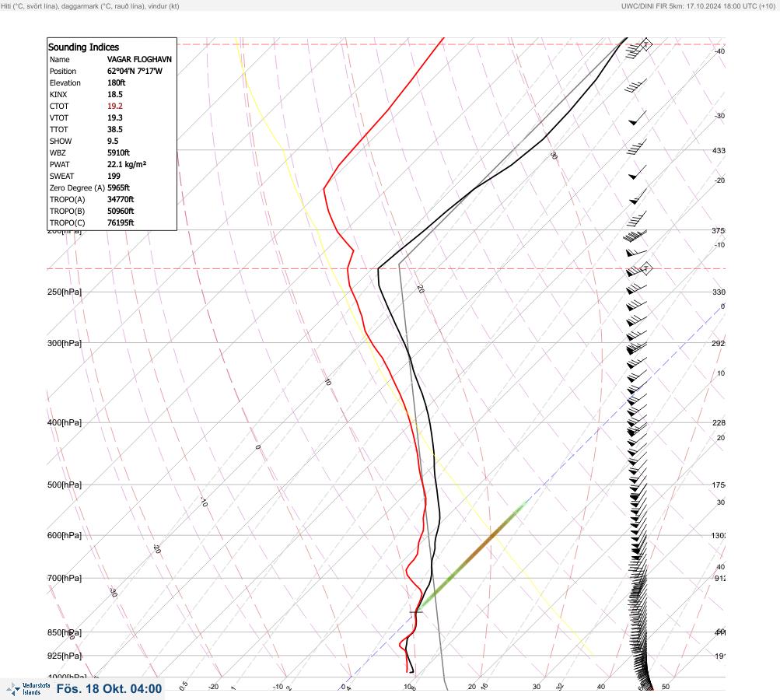Click the PWAT value '22.1 kg/m²'

[127, 164]
